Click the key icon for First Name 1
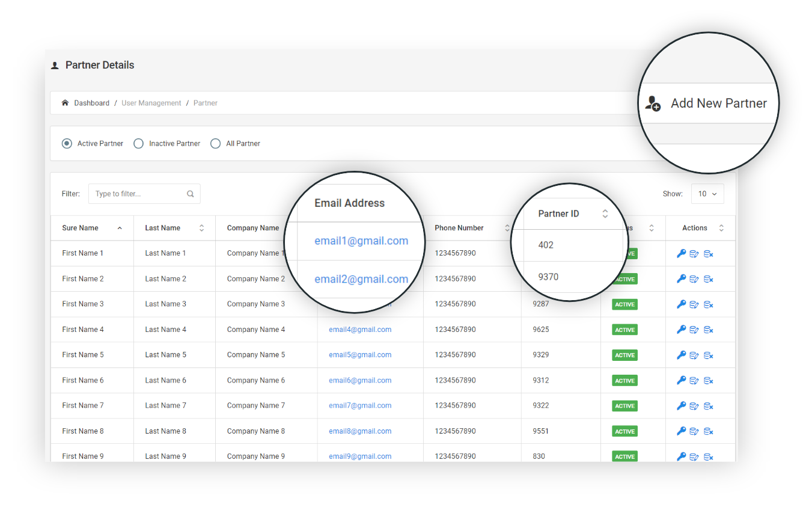This screenshot has height=507, width=812. (x=681, y=254)
